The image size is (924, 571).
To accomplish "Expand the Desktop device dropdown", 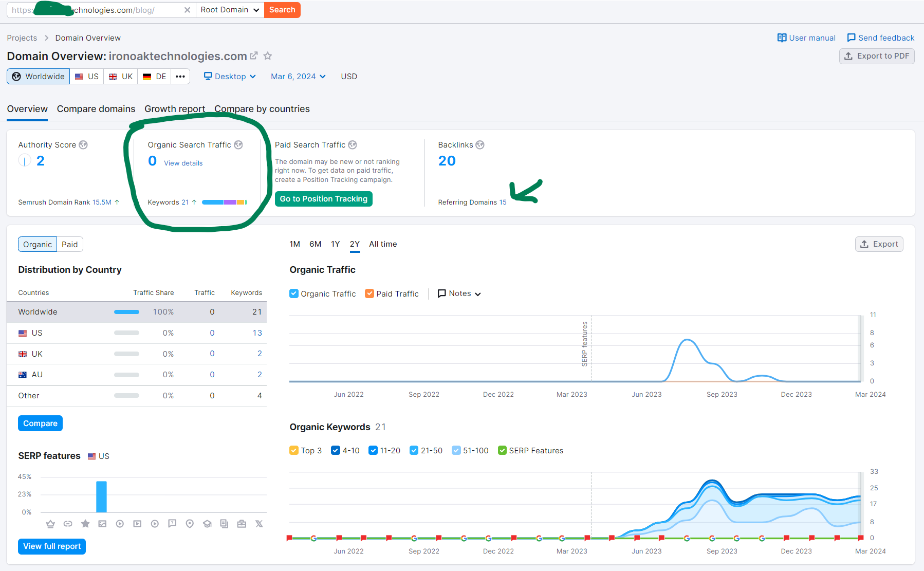I will pyautogui.click(x=230, y=77).
